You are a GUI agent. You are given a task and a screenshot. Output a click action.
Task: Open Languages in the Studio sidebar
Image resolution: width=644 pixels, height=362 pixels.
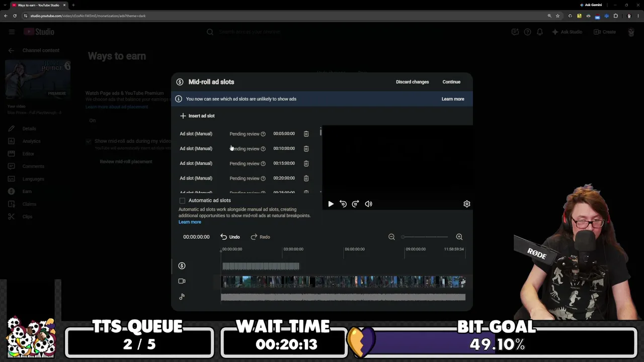tap(33, 179)
